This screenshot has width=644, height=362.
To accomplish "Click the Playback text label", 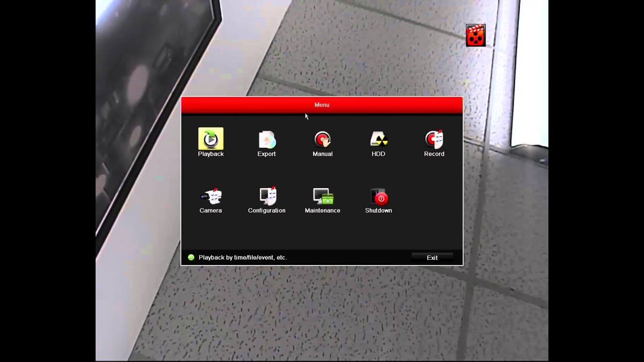I will [211, 154].
